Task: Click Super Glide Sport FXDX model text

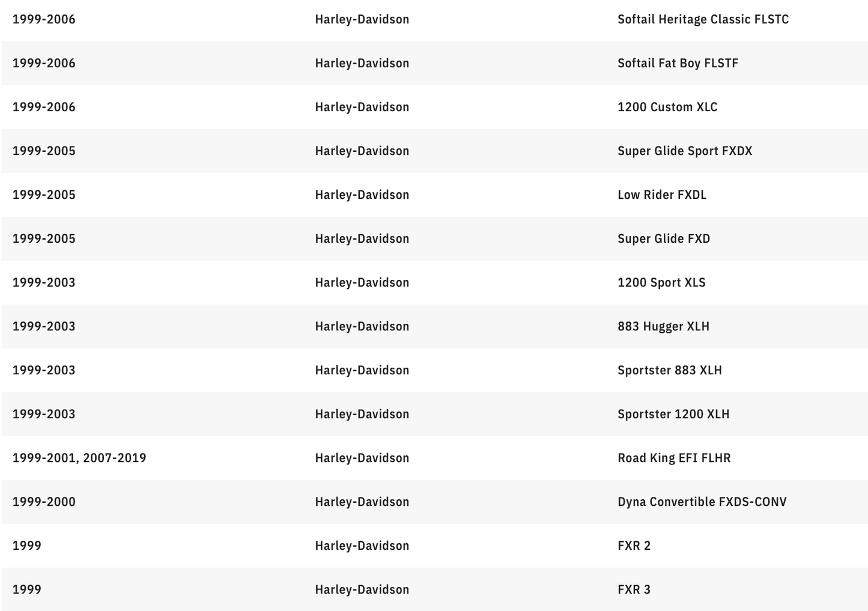Action: [x=685, y=151]
